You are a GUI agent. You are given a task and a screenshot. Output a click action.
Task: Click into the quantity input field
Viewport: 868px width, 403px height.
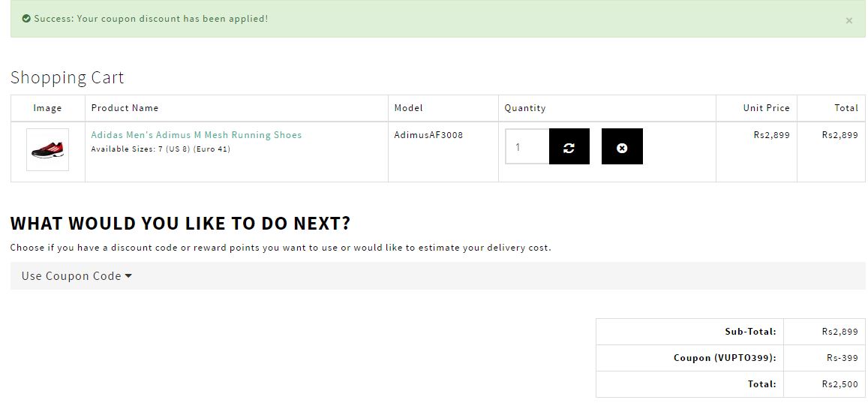point(527,147)
